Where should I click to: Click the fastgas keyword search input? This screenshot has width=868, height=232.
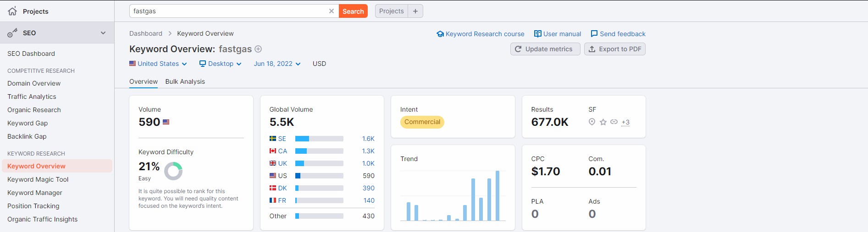(x=229, y=11)
